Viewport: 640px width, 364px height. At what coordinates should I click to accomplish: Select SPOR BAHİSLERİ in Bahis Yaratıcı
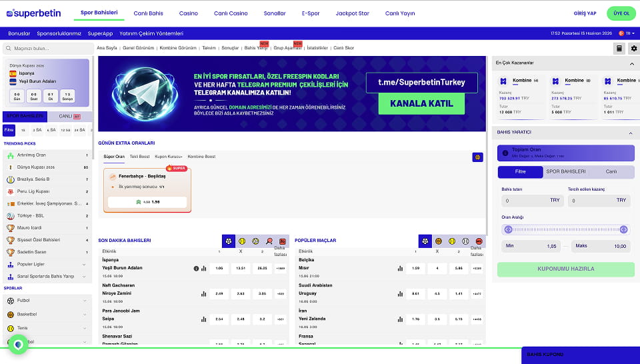point(566,172)
